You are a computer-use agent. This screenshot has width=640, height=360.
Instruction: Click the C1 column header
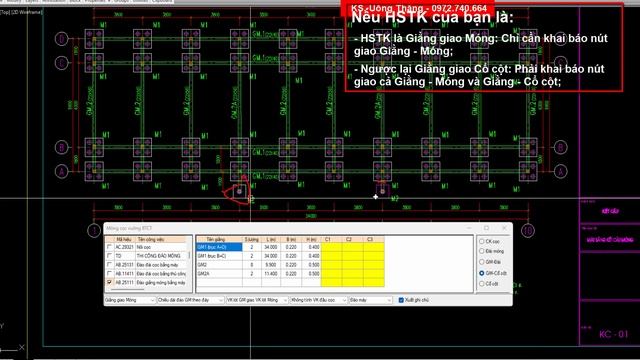[331, 239]
